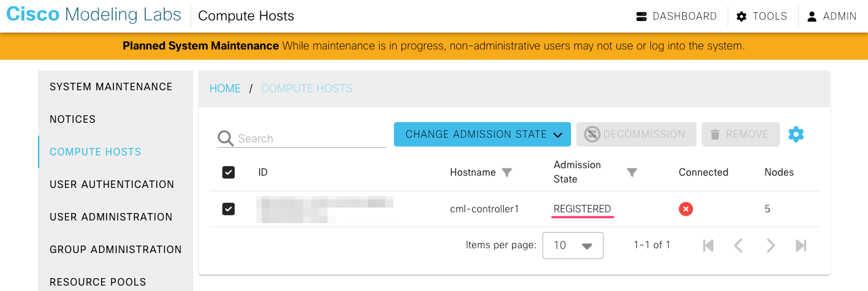868x291 pixels.
Task: Click the magnifier search icon
Action: [226, 138]
